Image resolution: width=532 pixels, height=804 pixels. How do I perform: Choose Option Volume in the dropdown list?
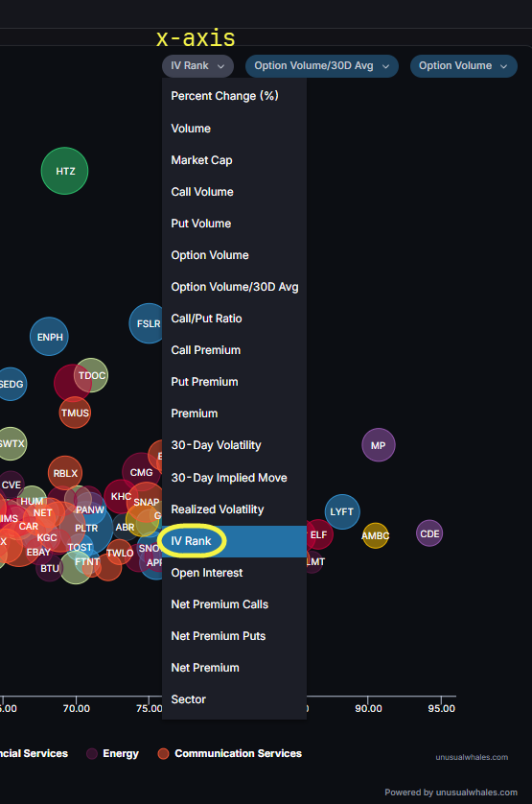(x=234, y=255)
